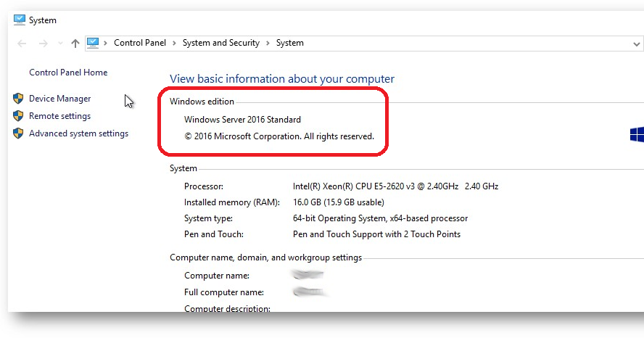Select System and Security breadcrumb item
This screenshot has height=338, width=644.
(220, 43)
